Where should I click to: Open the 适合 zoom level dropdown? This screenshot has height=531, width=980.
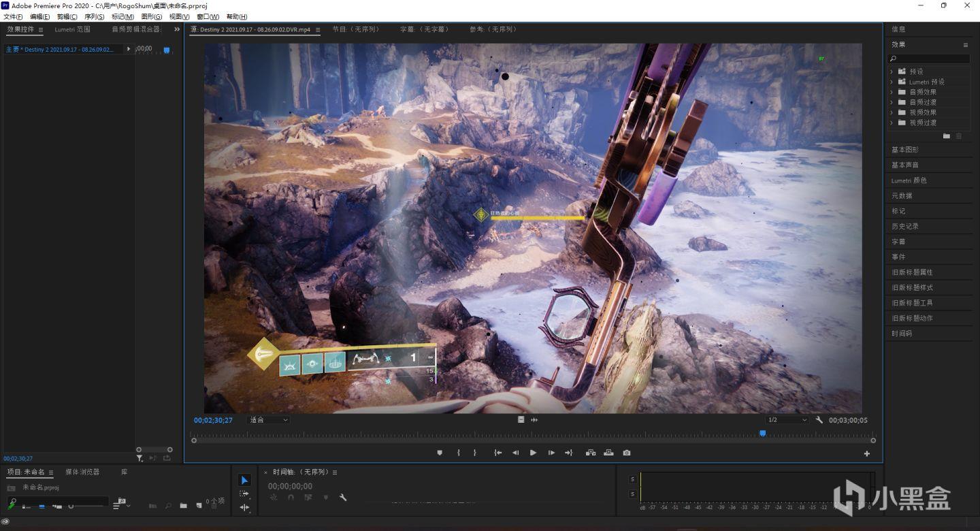(x=269, y=420)
